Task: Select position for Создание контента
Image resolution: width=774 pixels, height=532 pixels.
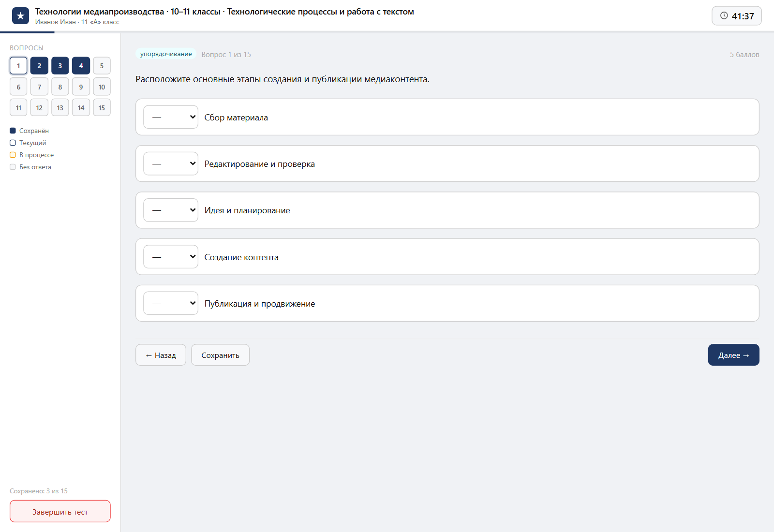Action: pyautogui.click(x=171, y=257)
